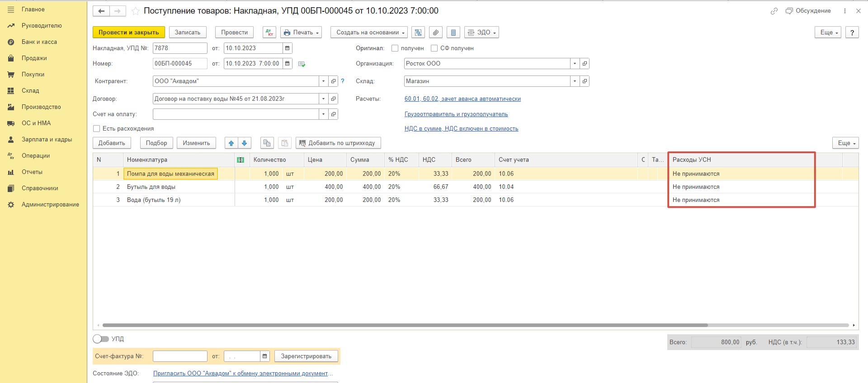This screenshot has height=383, width=868.
Task: Open the Счет на оплату record card
Action: [333, 114]
